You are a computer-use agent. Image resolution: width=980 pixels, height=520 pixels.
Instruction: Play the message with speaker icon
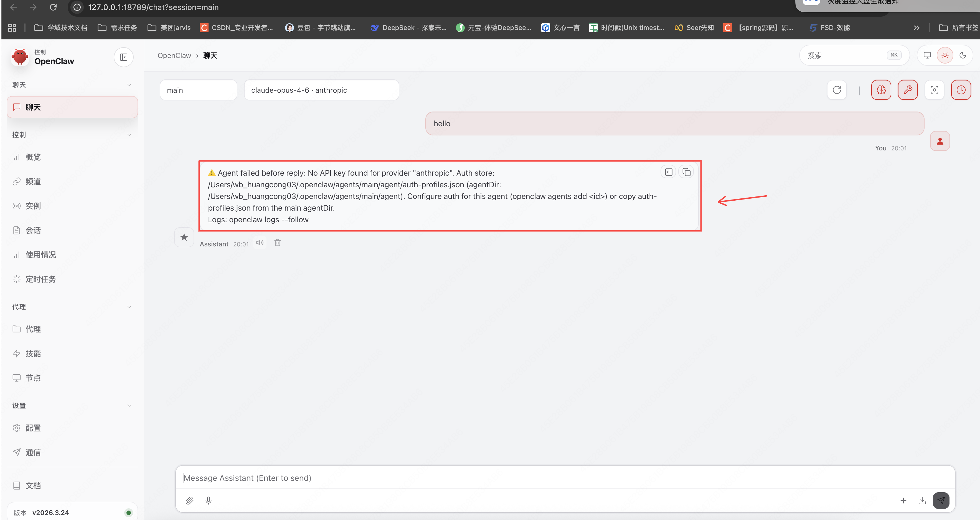point(260,243)
